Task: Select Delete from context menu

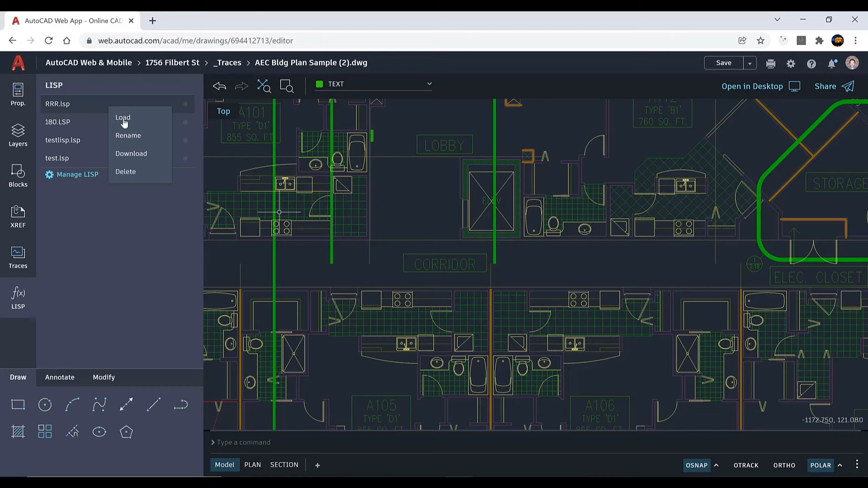Action: point(126,172)
